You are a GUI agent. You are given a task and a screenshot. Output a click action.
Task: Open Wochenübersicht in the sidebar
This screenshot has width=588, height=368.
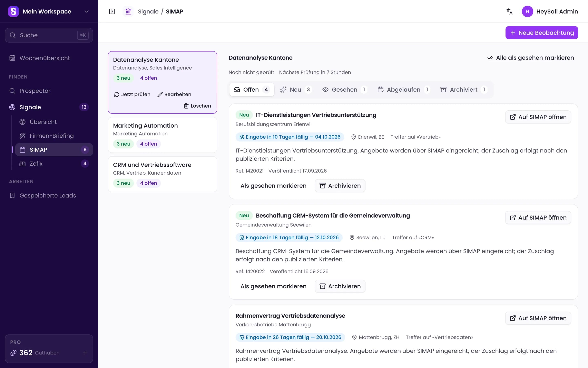(x=49, y=58)
